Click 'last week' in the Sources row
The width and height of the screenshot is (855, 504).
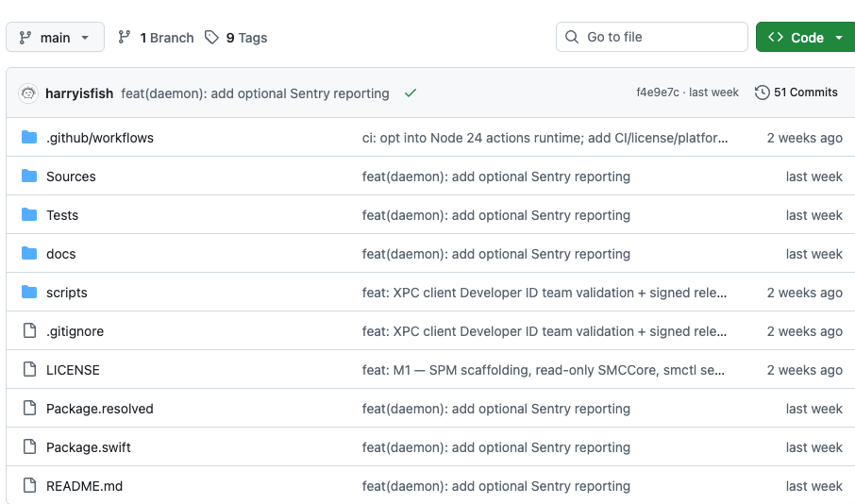[x=814, y=176]
